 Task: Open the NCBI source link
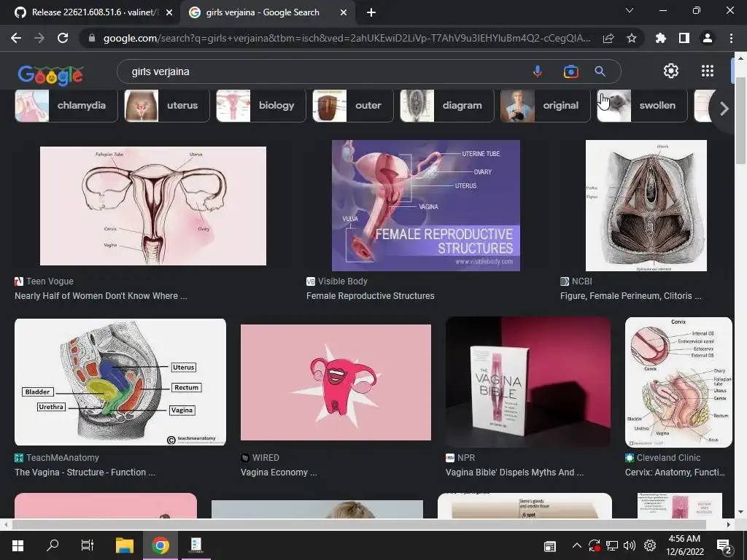(576, 281)
